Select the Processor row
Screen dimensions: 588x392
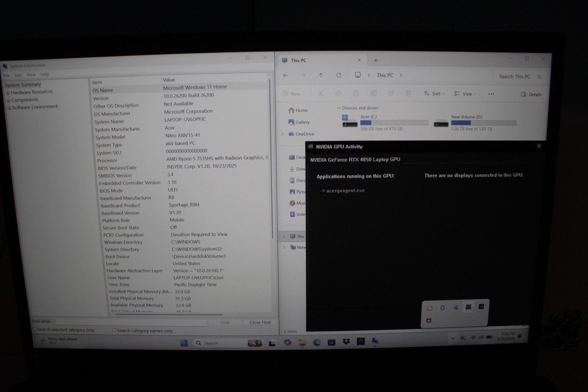182,159
